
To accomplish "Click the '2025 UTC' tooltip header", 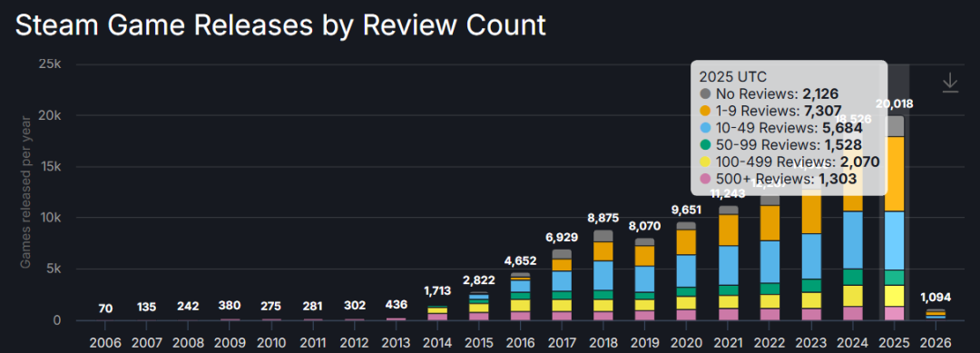I will click(732, 77).
